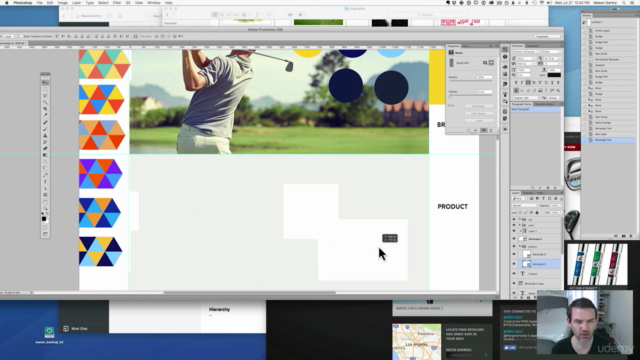
Task: Select vector mask icon in Properties panel
Action: coord(491,63)
